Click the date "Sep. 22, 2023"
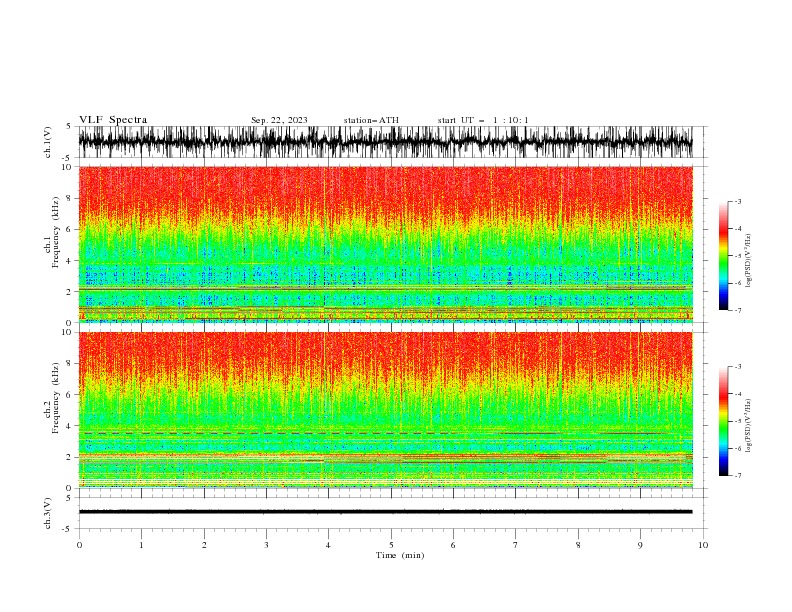Screen dimensions: 792x612 coord(279,120)
